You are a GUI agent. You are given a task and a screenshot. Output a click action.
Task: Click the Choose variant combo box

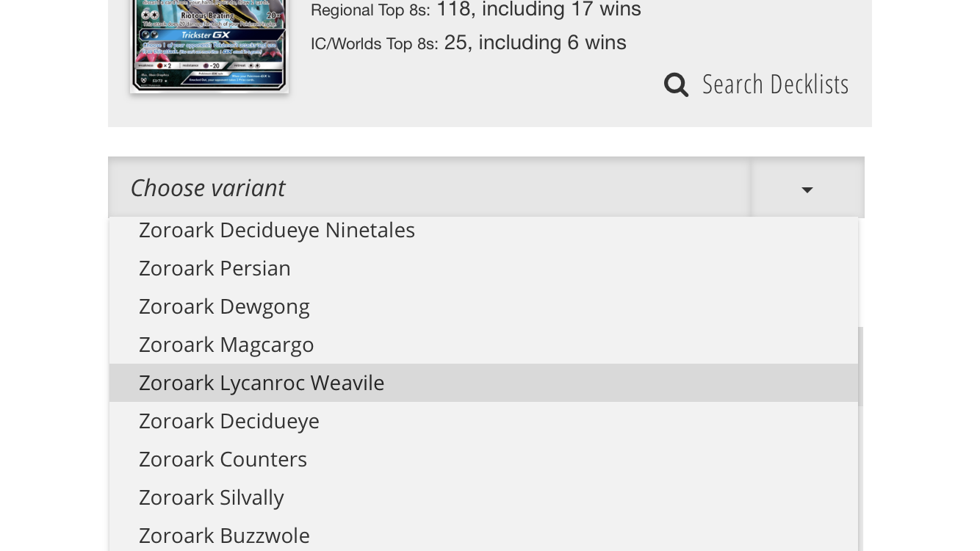point(486,187)
